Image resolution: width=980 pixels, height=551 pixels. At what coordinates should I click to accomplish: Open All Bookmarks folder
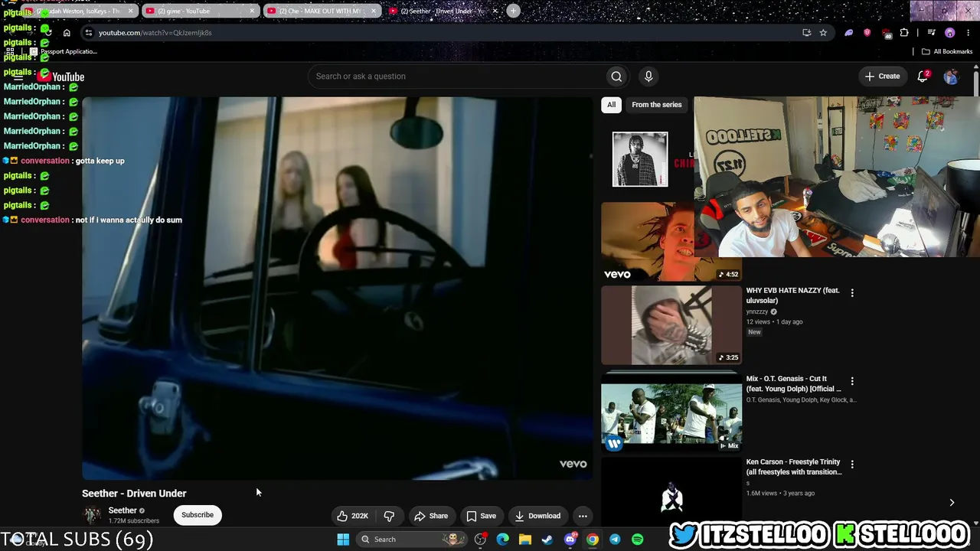[x=946, y=51]
